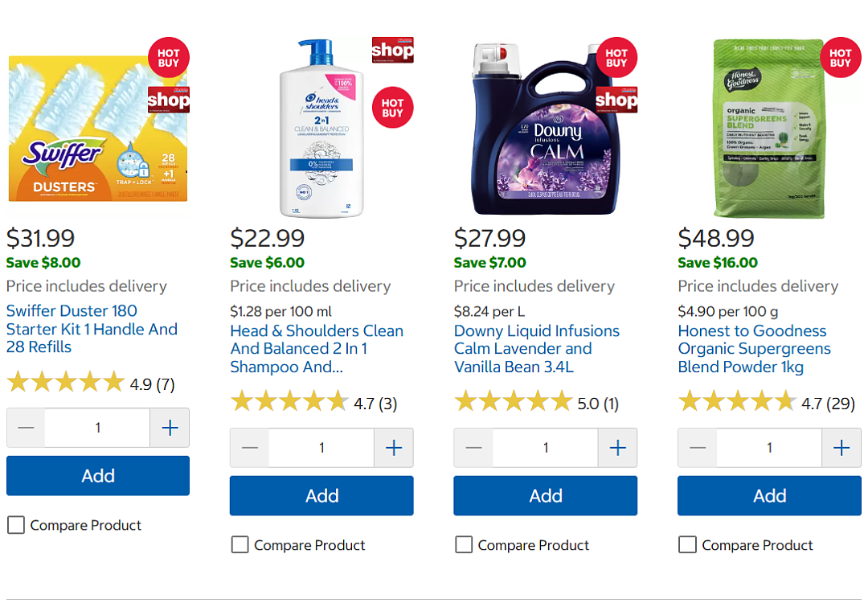Screen dimensions: 868x603
Task: Decrease Swiffer Duster quantity with minus icon
Action: click(x=26, y=428)
